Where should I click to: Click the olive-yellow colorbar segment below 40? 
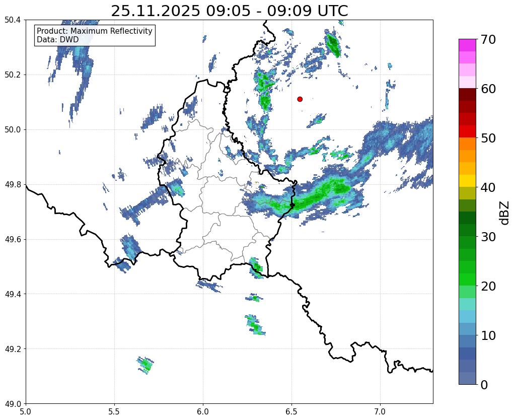click(467, 193)
